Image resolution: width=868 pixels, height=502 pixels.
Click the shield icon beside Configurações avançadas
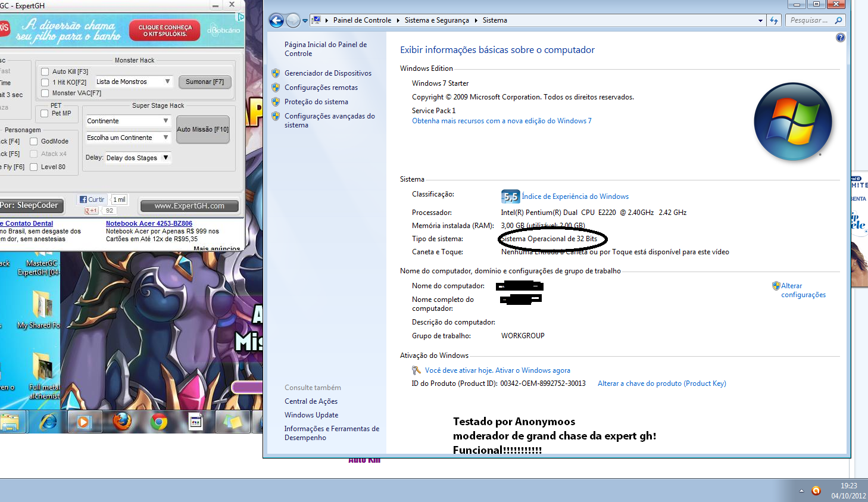click(276, 116)
